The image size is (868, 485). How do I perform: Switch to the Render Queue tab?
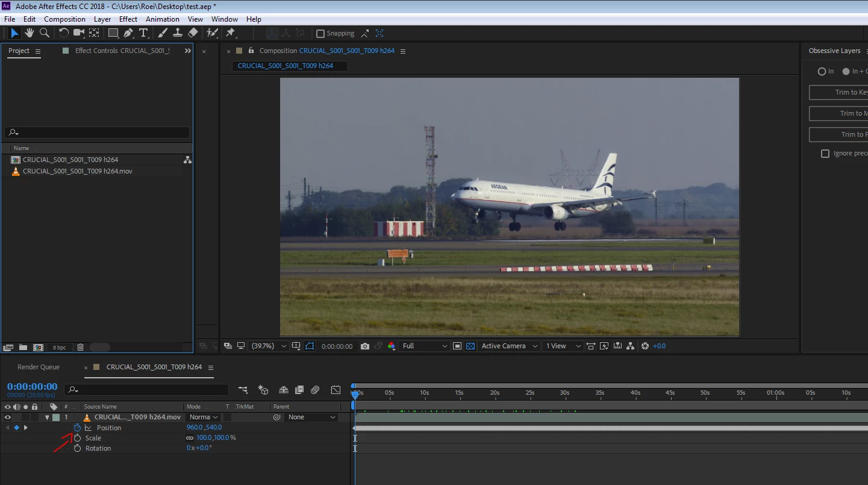point(39,367)
